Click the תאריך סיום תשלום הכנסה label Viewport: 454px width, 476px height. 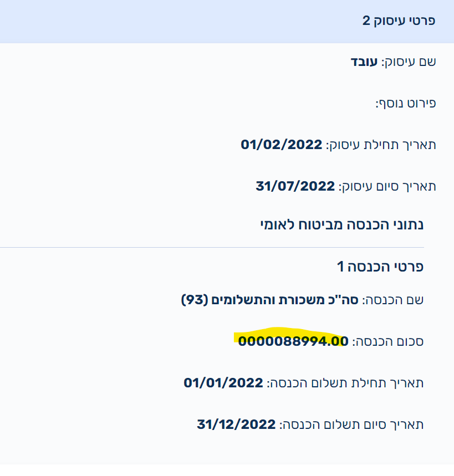[x=351, y=425]
